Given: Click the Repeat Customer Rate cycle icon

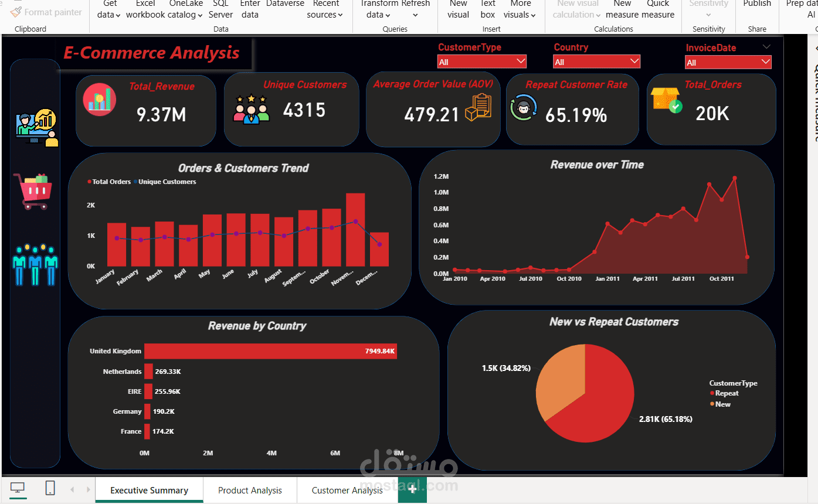Looking at the screenshot, I should pos(524,108).
